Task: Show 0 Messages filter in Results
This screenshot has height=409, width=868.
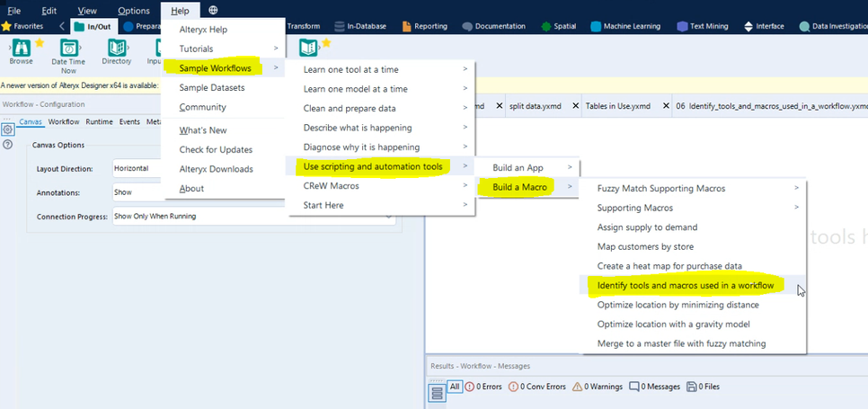Action: coord(654,387)
